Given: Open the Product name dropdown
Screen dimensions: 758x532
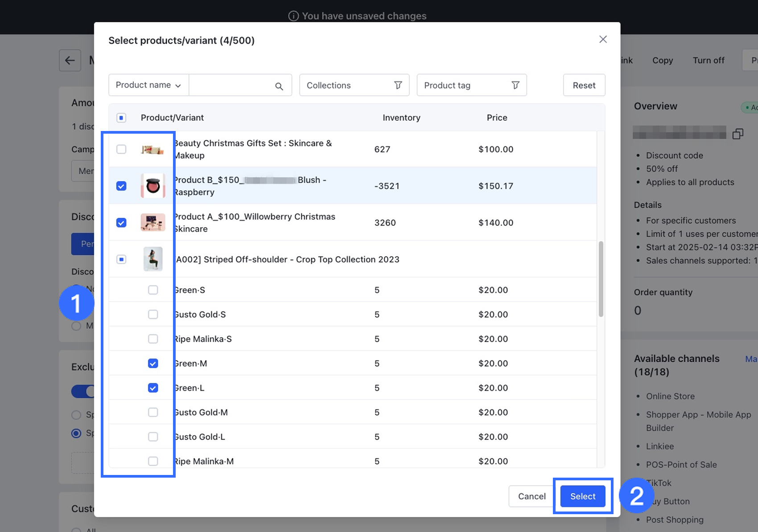Looking at the screenshot, I should pos(148,85).
